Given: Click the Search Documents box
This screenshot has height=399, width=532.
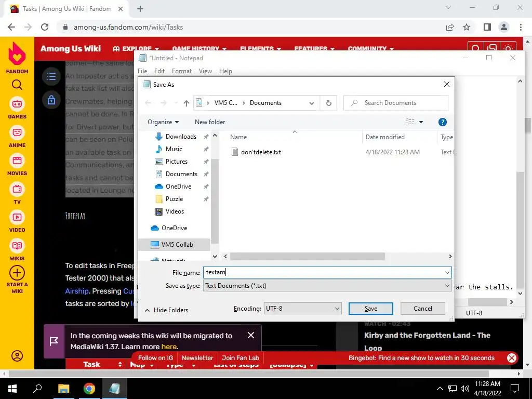Looking at the screenshot, I should [x=395, y=103].
